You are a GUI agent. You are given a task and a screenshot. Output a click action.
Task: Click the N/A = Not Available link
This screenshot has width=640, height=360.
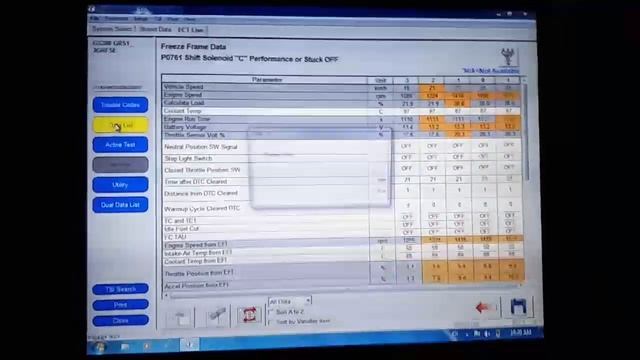(x=491, y=71)
